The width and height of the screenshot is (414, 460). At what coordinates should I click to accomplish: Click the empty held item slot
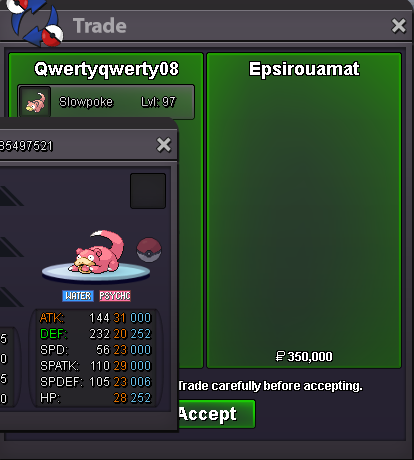148,191
